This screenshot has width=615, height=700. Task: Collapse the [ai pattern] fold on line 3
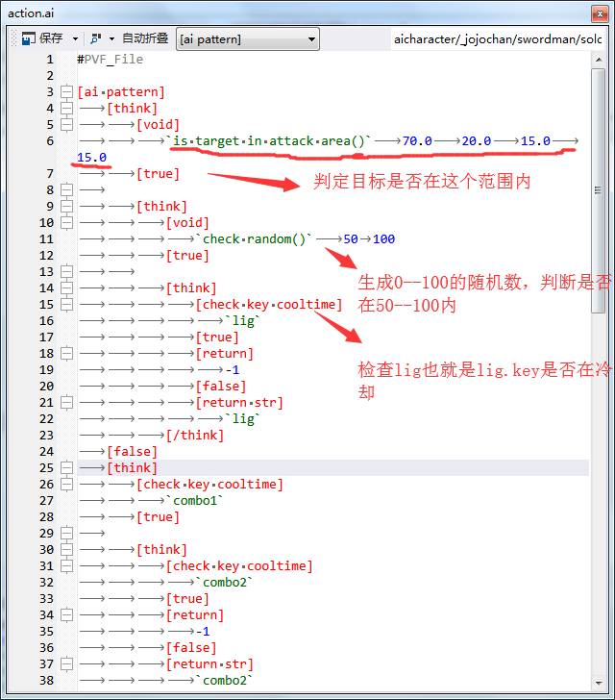pyautogui.click(x=66, y=92)
